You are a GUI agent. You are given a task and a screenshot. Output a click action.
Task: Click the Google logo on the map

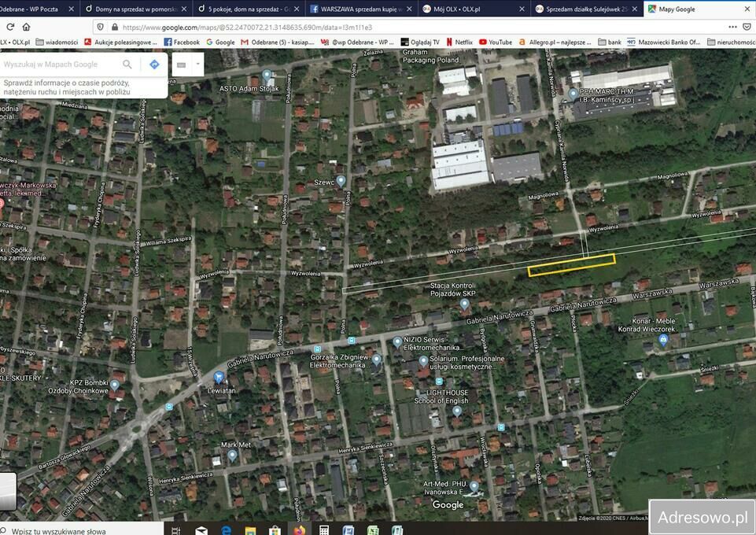(x=447, y=504)
